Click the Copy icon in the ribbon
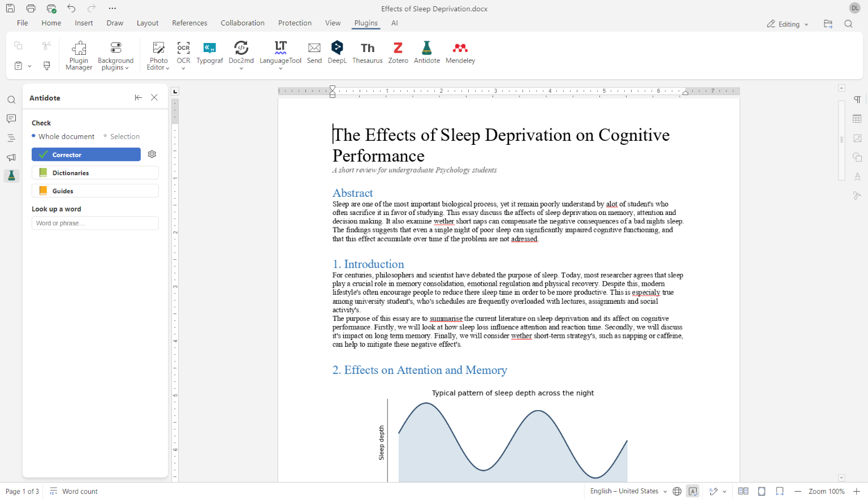The image size is (868, 499). (18, 45)
